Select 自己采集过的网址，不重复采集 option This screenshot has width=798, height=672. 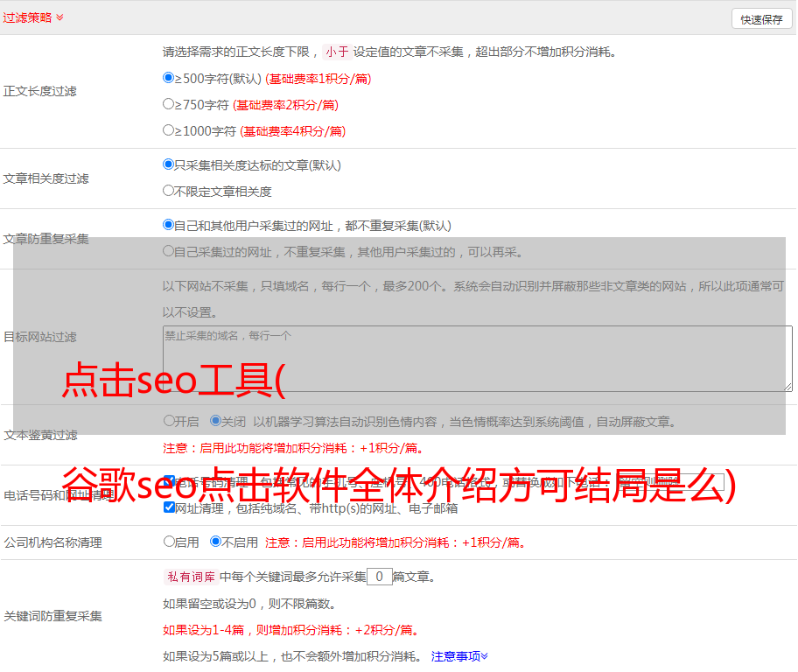tap(168, 250)
